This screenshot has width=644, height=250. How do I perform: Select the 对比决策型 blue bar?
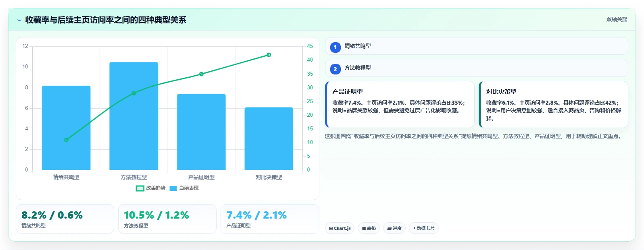[x=269, y=138]
